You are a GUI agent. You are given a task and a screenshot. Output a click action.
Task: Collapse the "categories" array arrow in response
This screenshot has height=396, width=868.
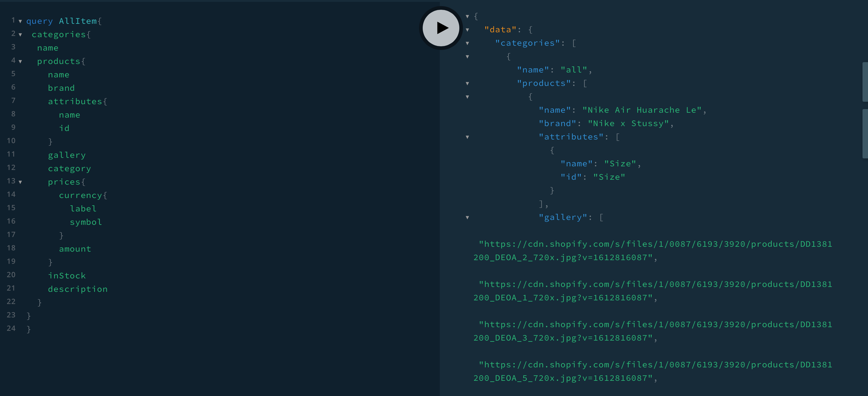click(x=467, y=43)
